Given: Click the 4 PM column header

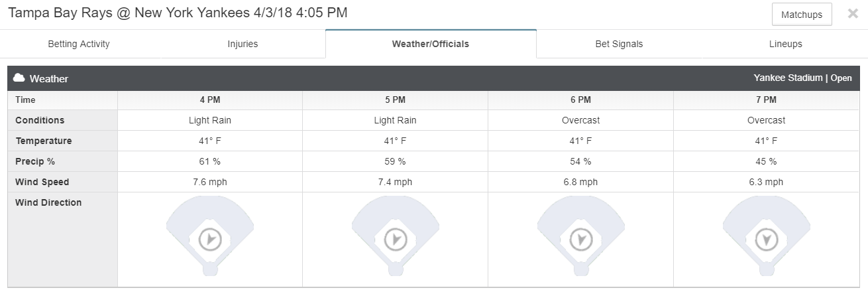Looking at the screenshot, I should tap(209, 100).
